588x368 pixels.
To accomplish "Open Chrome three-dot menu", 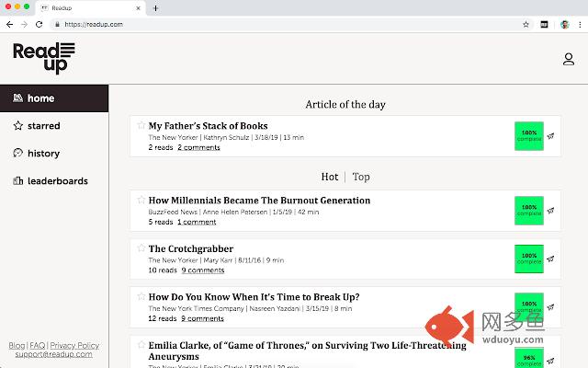I will (x=580, y=25).
